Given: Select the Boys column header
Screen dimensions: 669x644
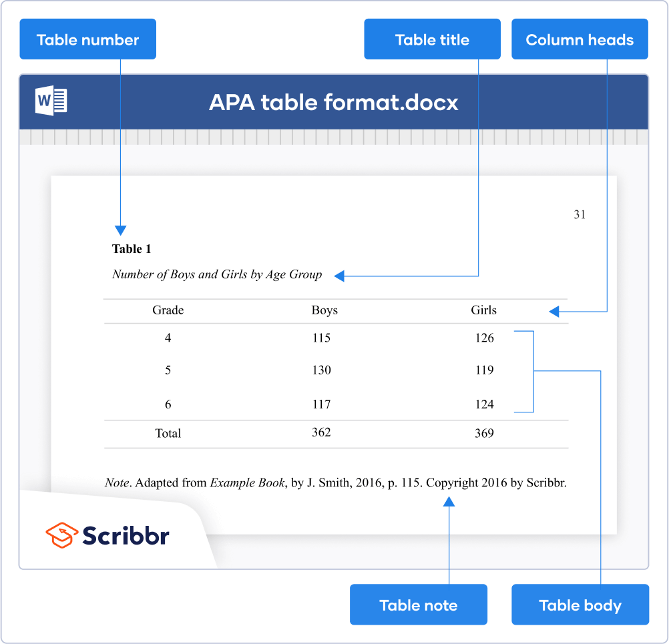Looking at the screenshot, I should pyautogui.click(x=324, y=310).
